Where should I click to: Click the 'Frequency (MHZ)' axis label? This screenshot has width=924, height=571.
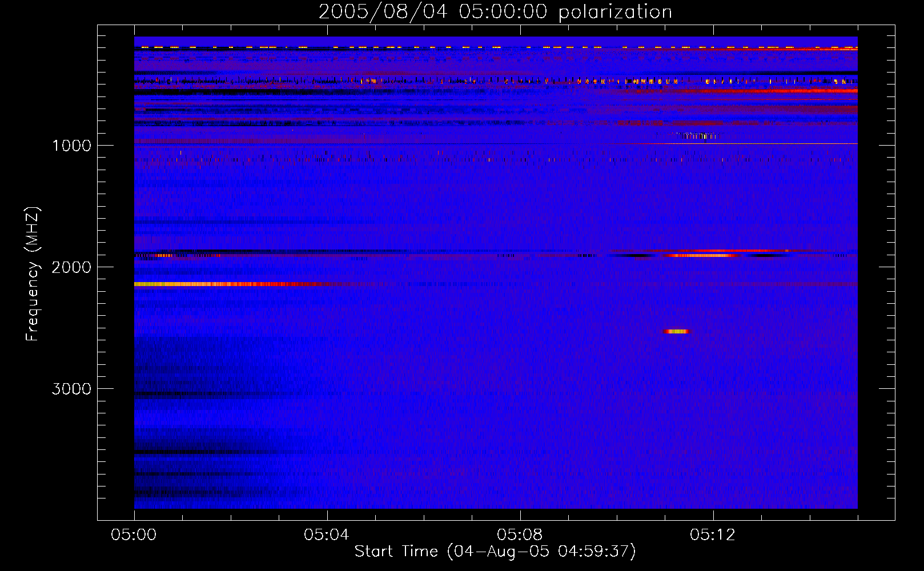(33, 274)
